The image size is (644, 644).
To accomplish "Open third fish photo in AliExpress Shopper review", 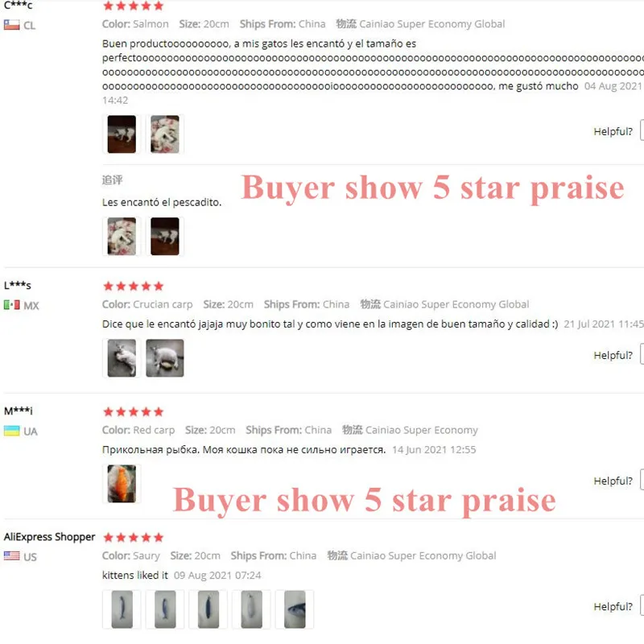I will point(208,609).
